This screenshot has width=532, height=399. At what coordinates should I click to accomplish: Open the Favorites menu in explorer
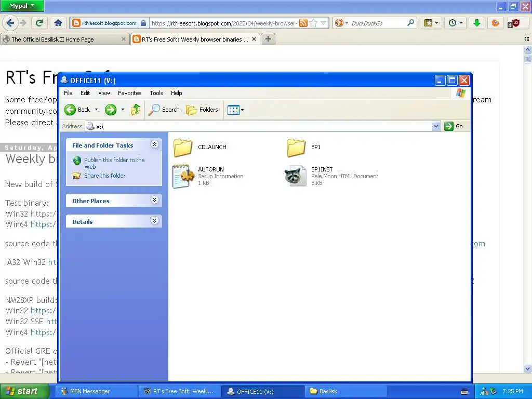click(x=129, y=93)
